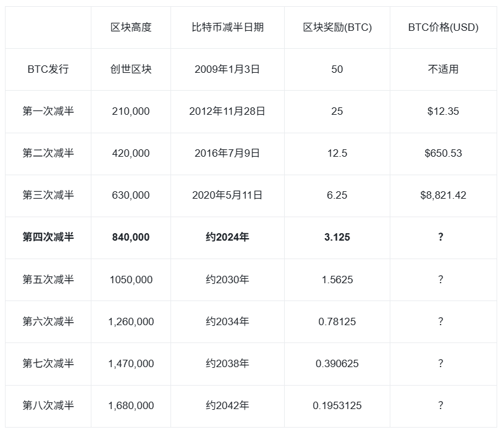Viewport: 504px width, 435px height.
Task: Select the 3.125 block reward cell
Action: (337, 237)
